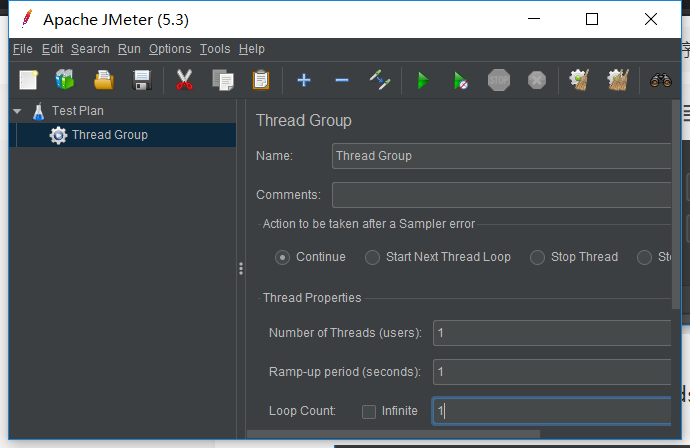Viewport: 690px width, 448px height.
Task: Click the Test Plan flask icon
Action: 39,111
